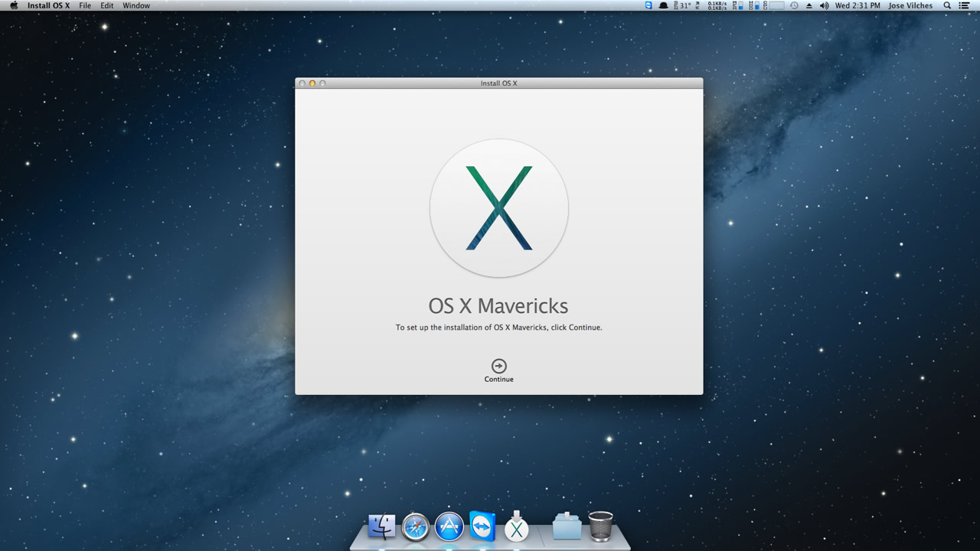Open the Window menu
980x551 pixels.
136,5
